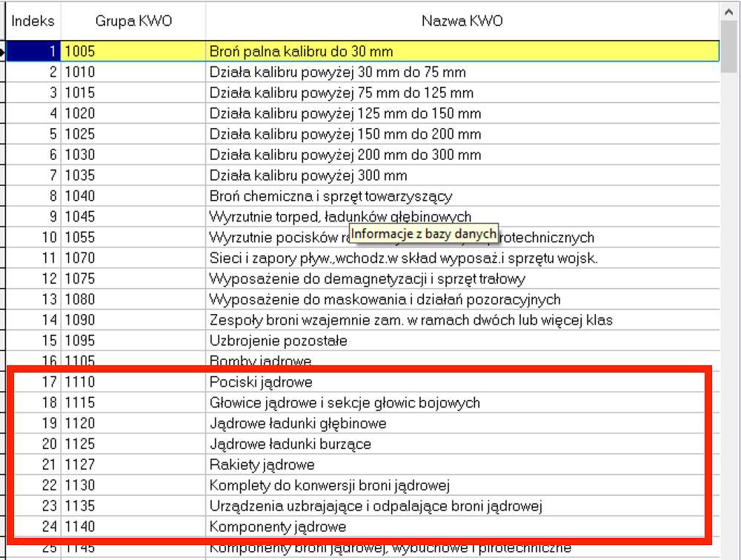Select 'Wyposażenie do demagnetyzacji i sprzęt trałowy'

click(x=363, y=279)
